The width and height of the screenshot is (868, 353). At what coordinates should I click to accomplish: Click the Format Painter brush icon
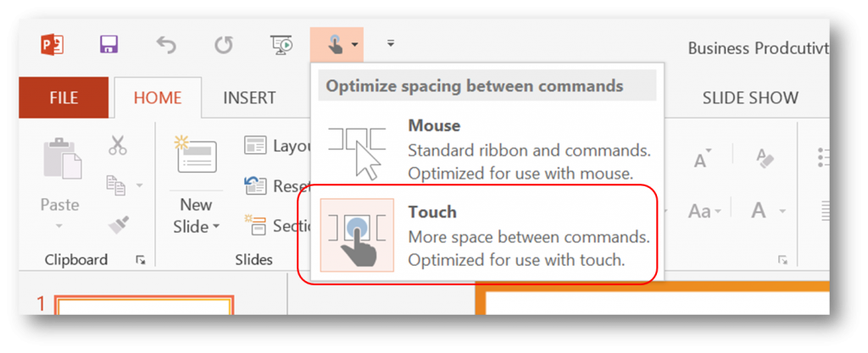(x=115, y=224)
